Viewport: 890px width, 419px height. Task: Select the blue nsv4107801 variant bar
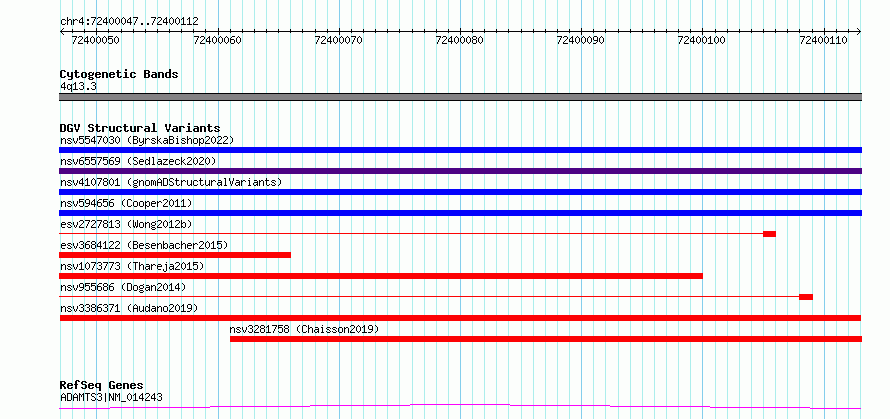460,192
